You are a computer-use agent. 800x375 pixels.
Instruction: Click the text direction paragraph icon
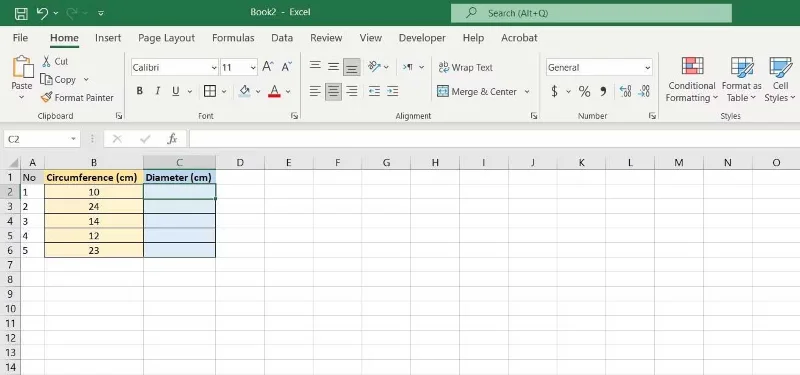pos(408,67)
